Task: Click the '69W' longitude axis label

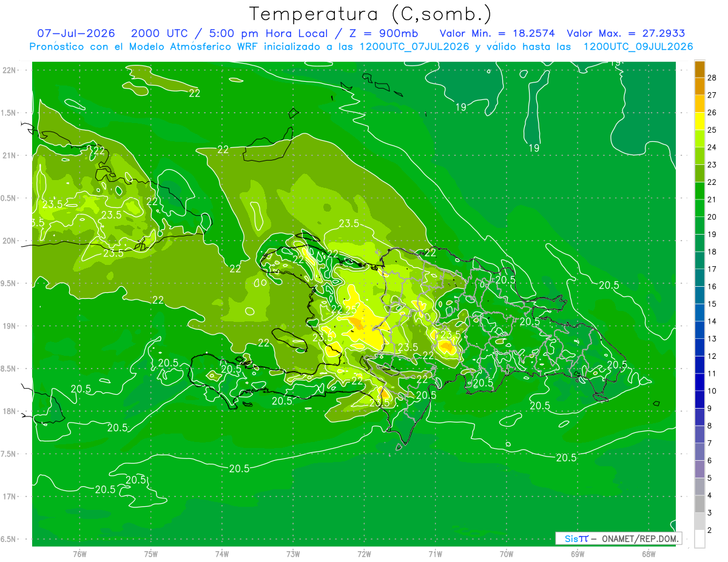Action: pyautogui.click(x=578, y=554)
